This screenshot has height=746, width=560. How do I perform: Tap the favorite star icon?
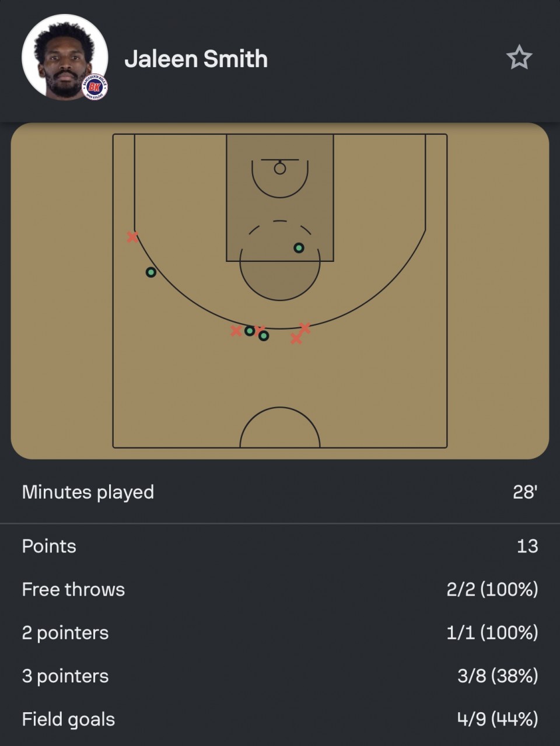(519, 58)
